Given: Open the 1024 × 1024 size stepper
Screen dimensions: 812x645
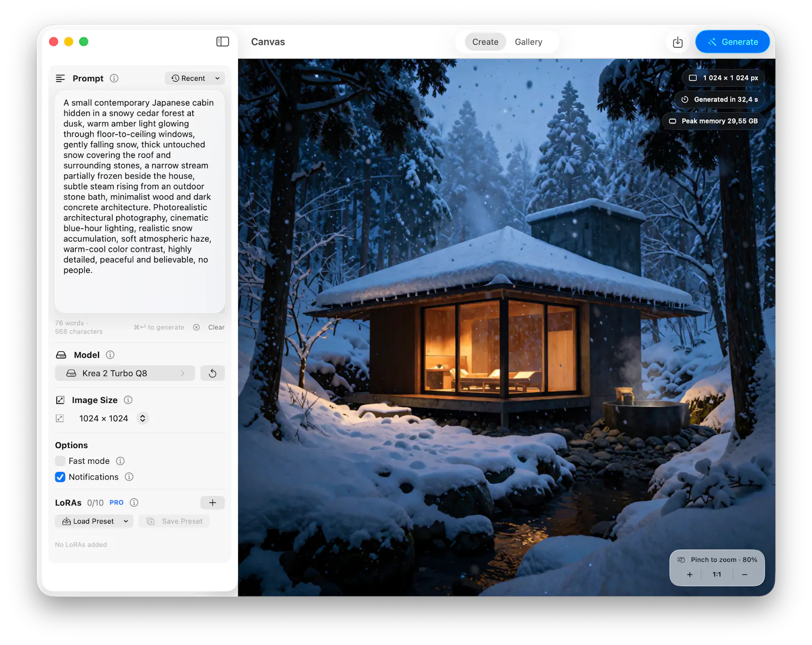Looking at the screenshot, I should coord(143,418).
